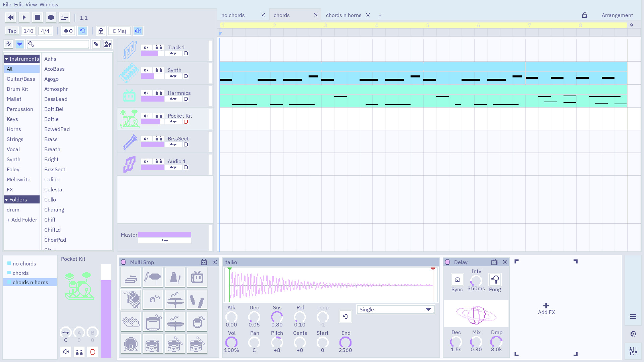Add a new tab with plus button

tap(380, 15)
